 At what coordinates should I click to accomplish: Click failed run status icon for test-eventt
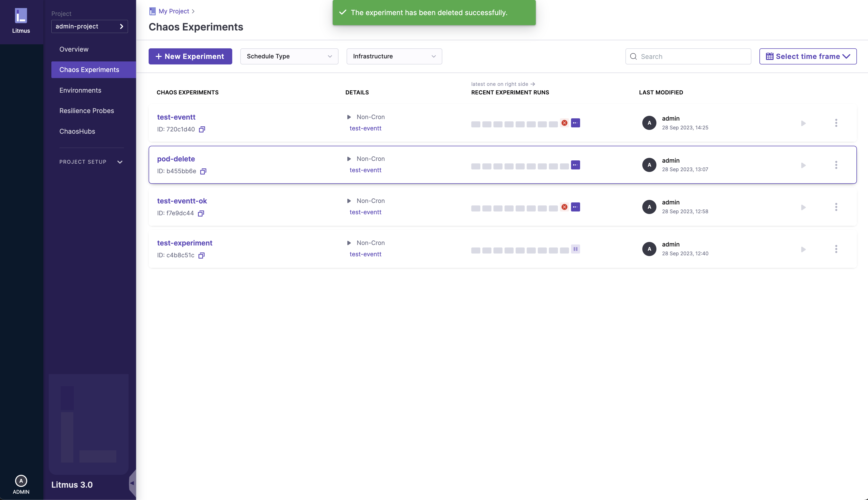pyautogui.click(x=564, y=123)
